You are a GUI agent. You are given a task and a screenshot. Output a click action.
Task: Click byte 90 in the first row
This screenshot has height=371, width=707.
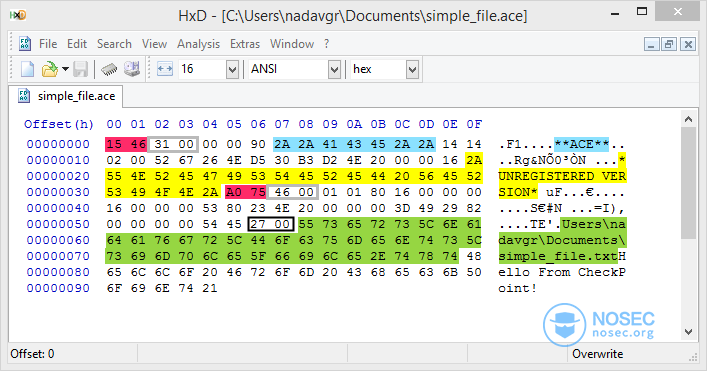[258, 144]
